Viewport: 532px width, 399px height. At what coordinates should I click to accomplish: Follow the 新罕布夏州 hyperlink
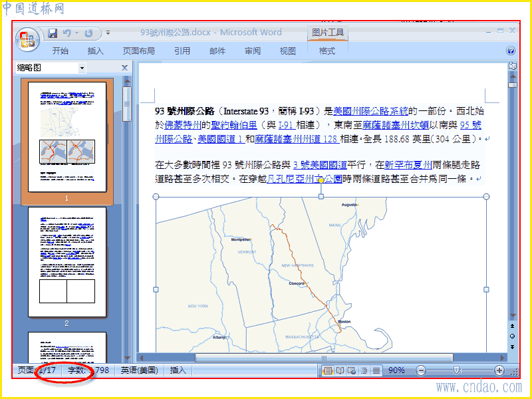click(x=408, y=165)
